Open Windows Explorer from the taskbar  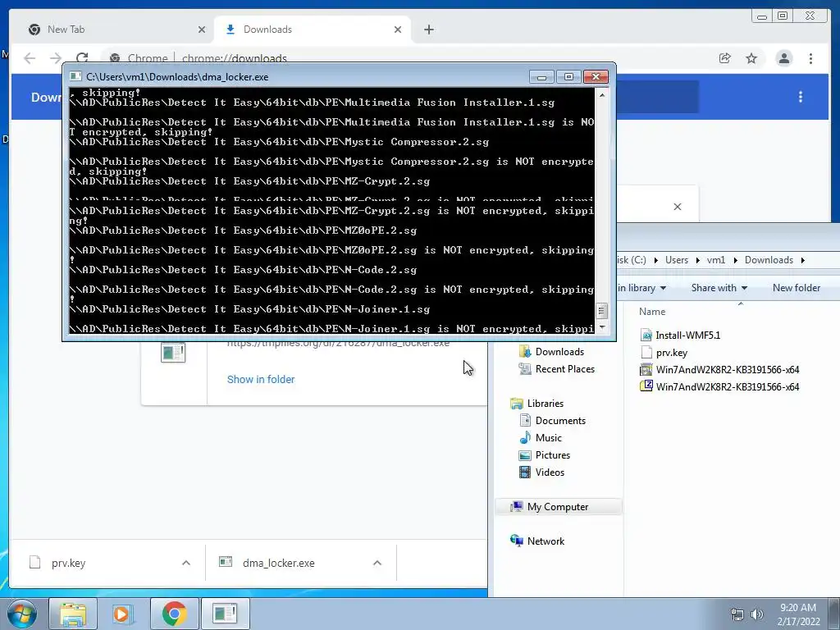pyautogui.click(x=73, y=614)
